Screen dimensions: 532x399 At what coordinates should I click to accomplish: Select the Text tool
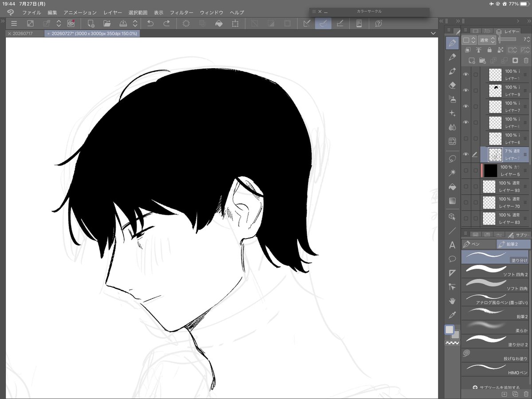[x=452, y=245]
